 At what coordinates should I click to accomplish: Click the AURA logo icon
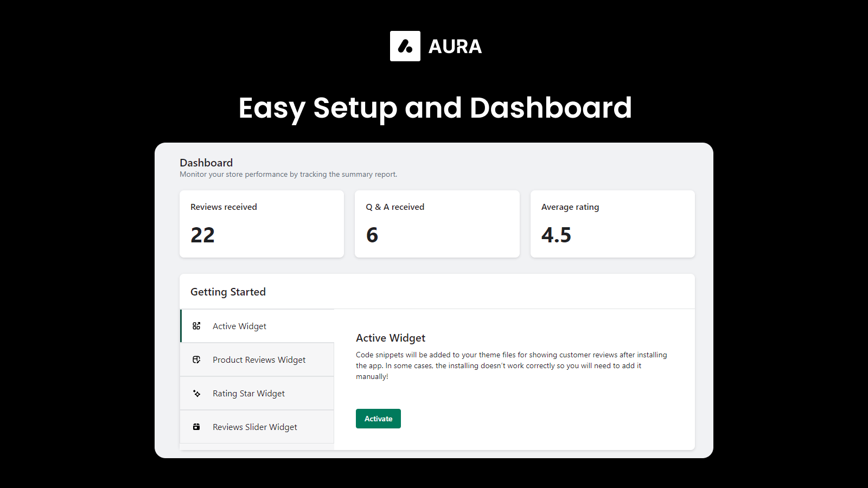[x=405, y=46]
